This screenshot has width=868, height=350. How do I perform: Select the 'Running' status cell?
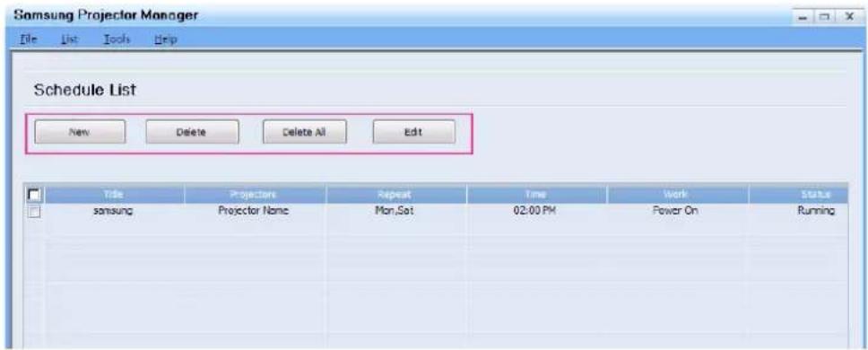(x=817, y=211)
